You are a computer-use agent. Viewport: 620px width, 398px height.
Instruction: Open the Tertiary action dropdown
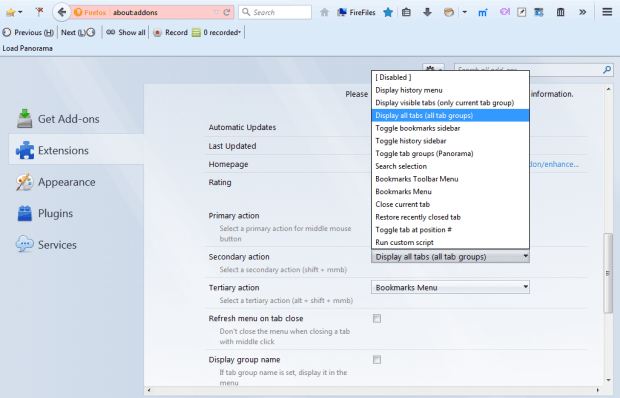(x=450, y=287)
